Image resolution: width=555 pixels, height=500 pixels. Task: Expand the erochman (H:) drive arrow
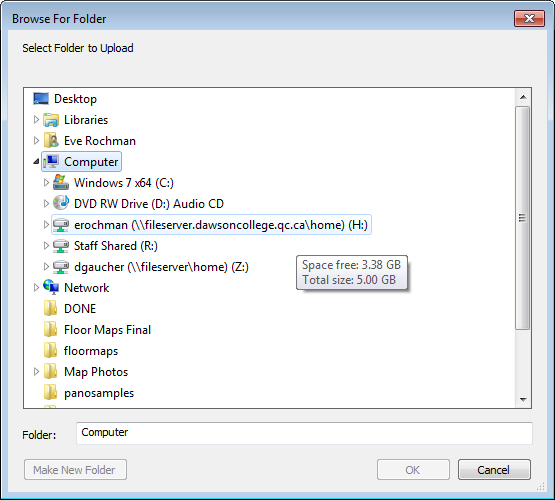(x=46, y=225)
